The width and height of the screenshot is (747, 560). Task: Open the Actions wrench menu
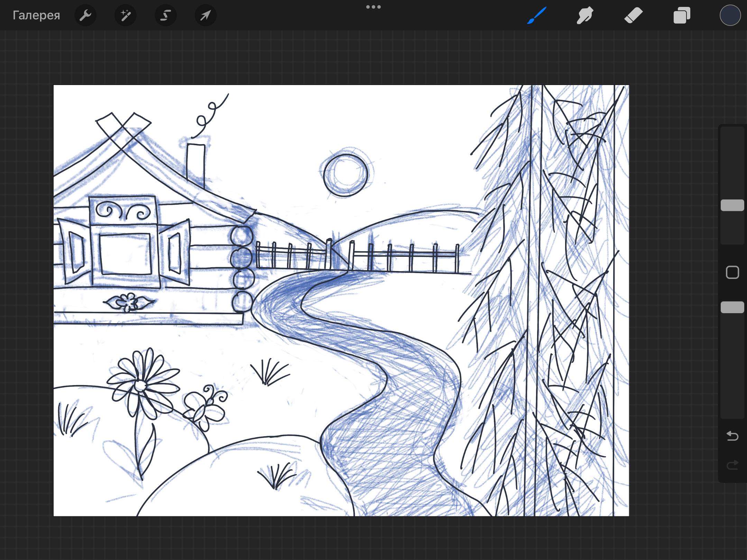point(85,15)
